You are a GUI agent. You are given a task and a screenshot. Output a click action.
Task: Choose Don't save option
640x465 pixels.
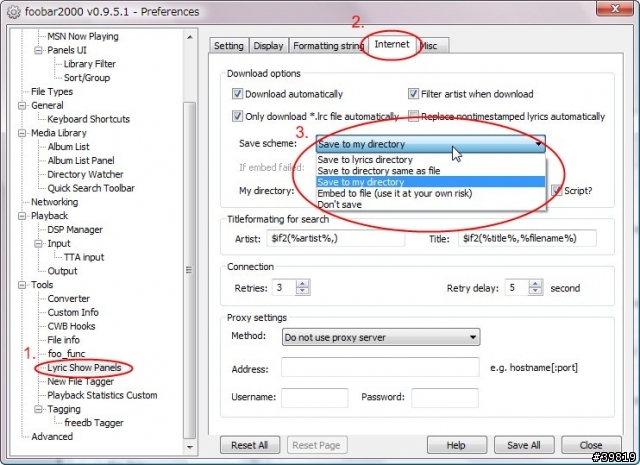coord(431,205)
